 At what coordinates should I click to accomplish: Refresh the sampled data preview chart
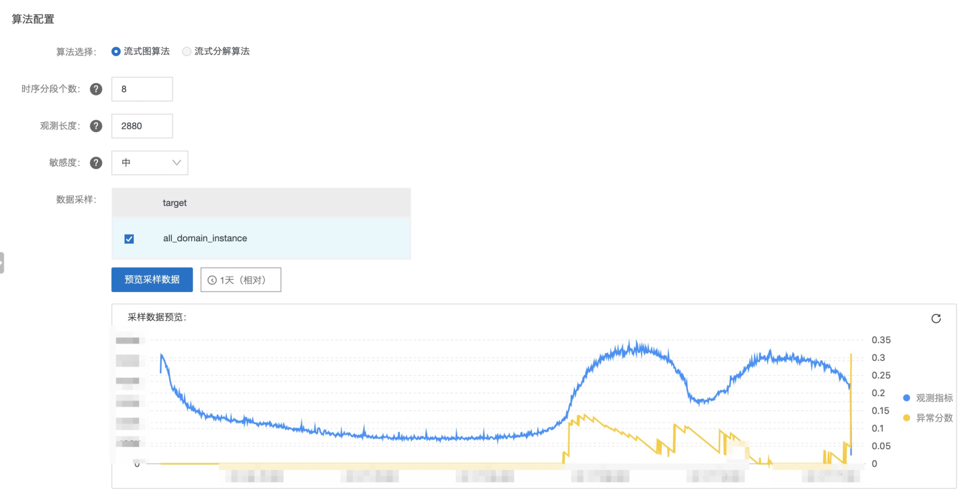point(936,318)
